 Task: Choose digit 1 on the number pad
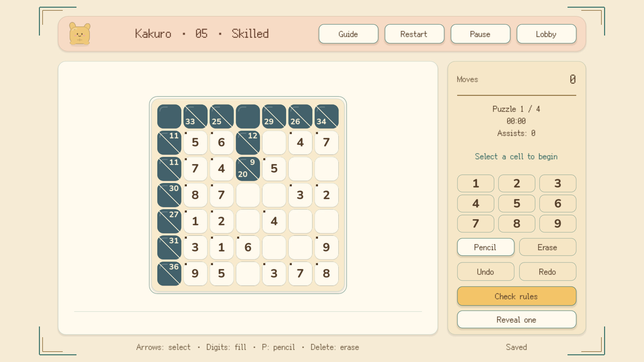[476, 183]
